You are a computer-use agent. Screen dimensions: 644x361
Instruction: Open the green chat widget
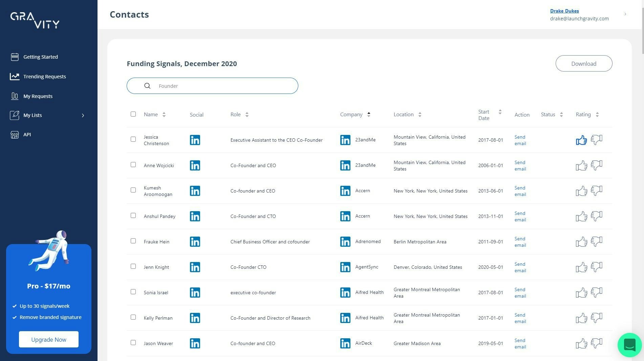click(629, 345)
